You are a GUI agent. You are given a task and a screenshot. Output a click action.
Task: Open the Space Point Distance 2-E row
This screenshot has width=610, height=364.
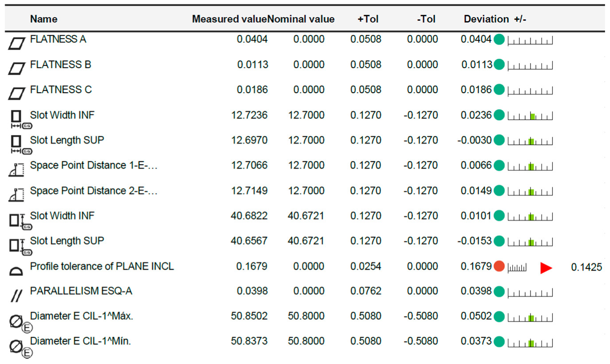point(94,191)
